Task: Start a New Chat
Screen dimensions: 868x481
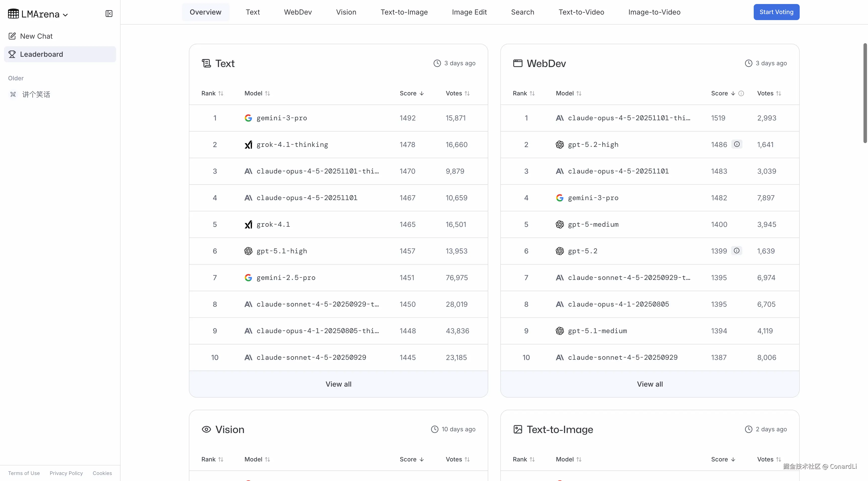Action: [36, 36]
